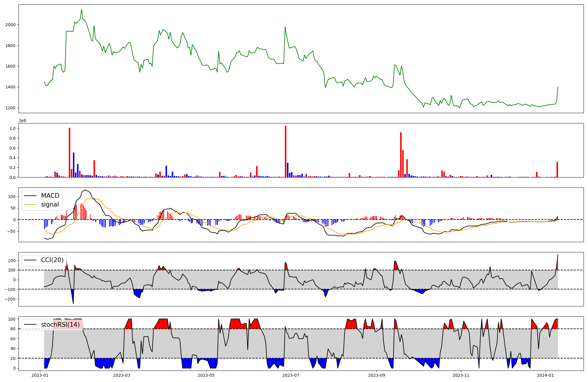
Task: Click the 80 tick on stochRSI axis
Action: 13,329
